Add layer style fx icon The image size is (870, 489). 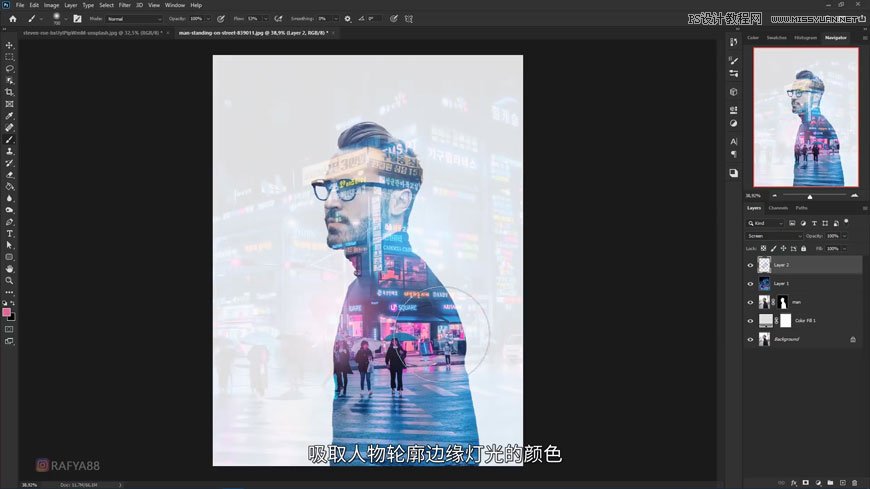pyautogui.click(x=793, y=483)
